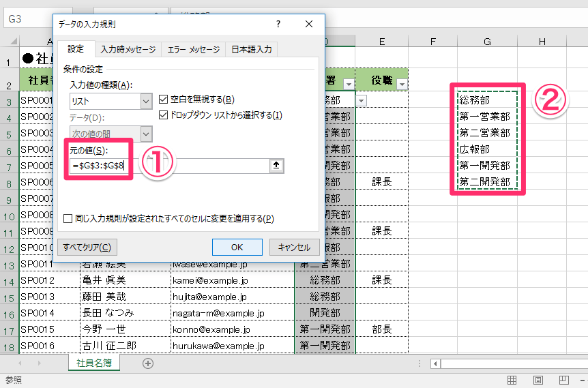This screenshot has height=388, width=588.
Task: Toggle ドロップダウン リストから選択する checkbox
Action: [x=163, y=115]
